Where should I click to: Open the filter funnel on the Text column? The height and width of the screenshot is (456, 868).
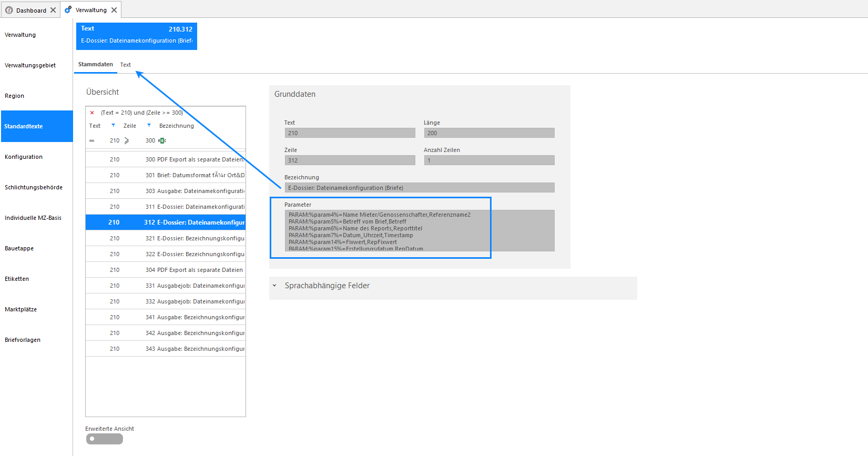tap(113, 125)
